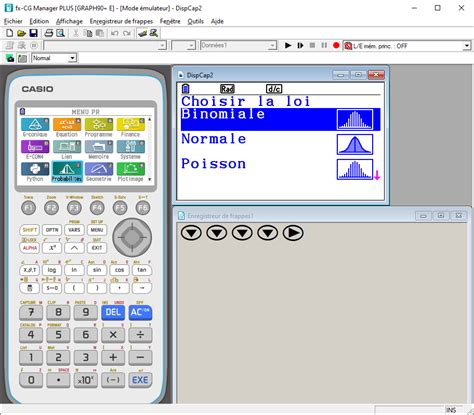Open the Outils menu
The width and height of the screenshot is (474, 415).
tap(195, 21)
